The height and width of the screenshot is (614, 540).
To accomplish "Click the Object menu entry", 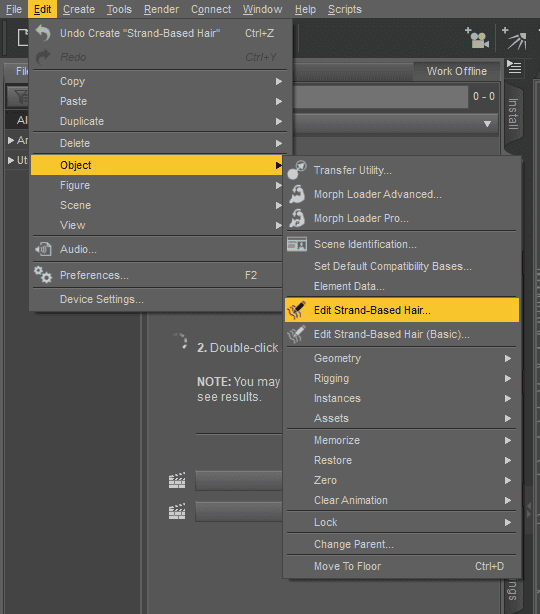I will coord(157,165).
